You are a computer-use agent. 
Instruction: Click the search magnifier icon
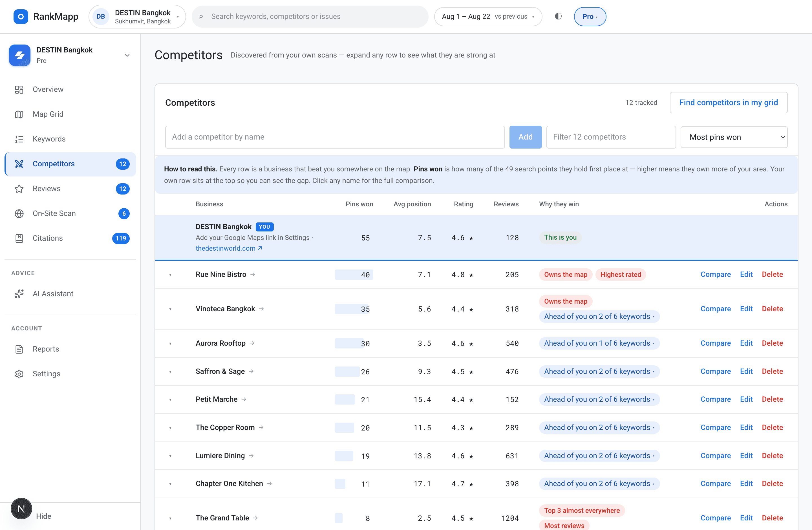[201, 16]
